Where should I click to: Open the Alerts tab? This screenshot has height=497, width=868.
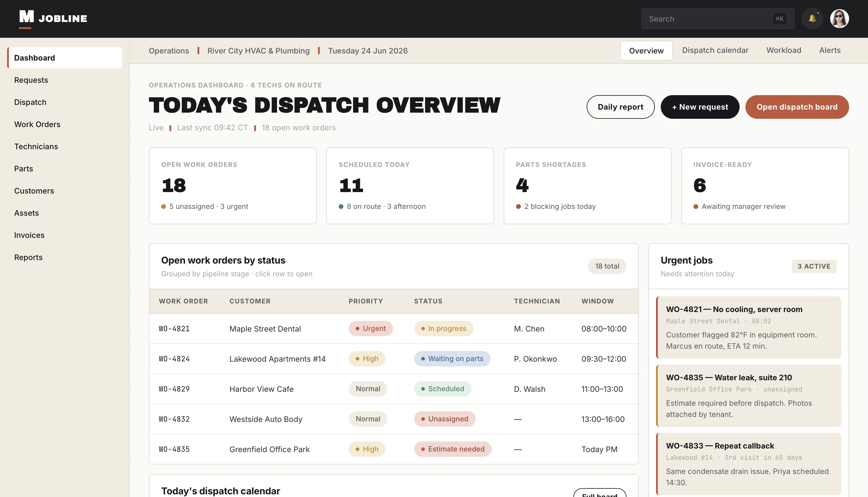(x=830, y=50)
